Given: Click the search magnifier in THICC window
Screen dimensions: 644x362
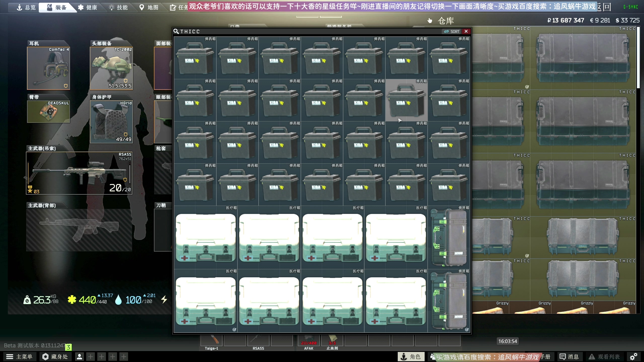Looking at the screenshot, I should tap(176, 31).
